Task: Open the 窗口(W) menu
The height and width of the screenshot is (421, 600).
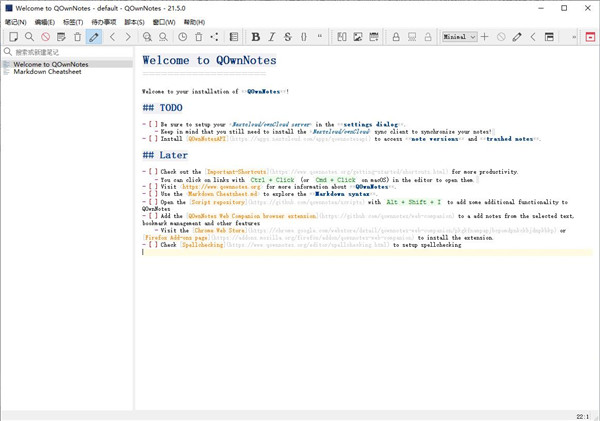Action: point(164,22)
